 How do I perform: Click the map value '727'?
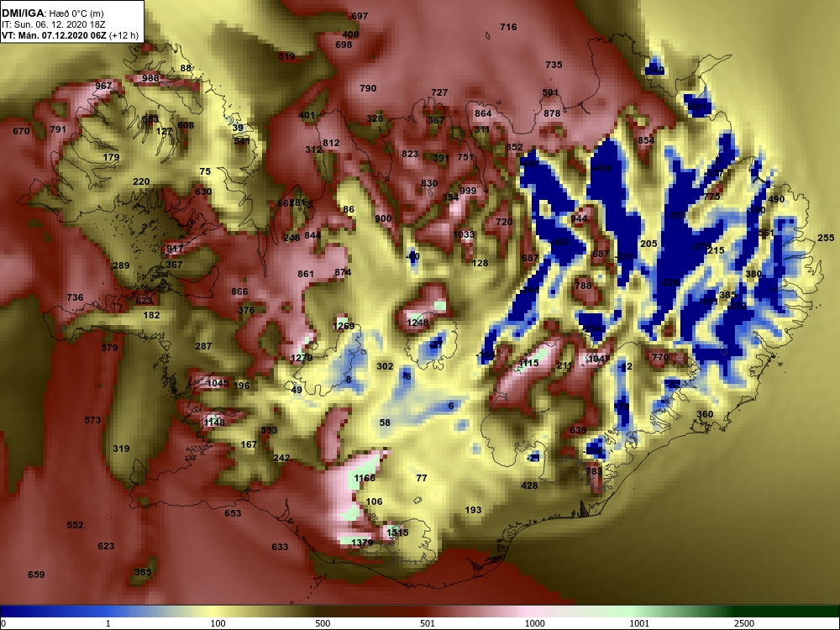[439, 92]
